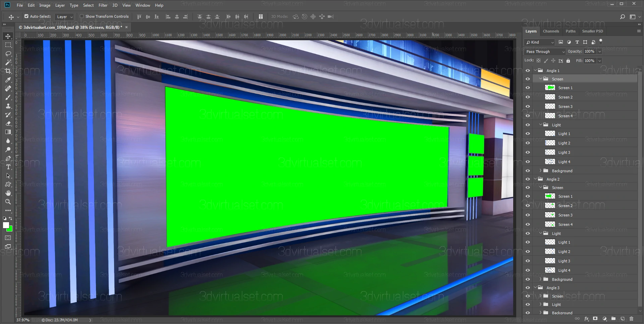This screenshot has height=324, width=644.
Task: Toggle the Auto-Select checkbox
Action: tap(26, 16)
